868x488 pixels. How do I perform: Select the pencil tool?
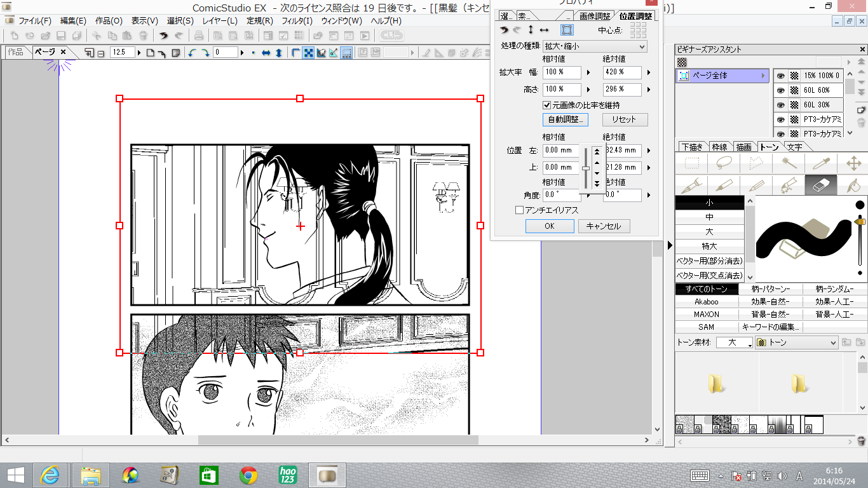pos(756,185)
